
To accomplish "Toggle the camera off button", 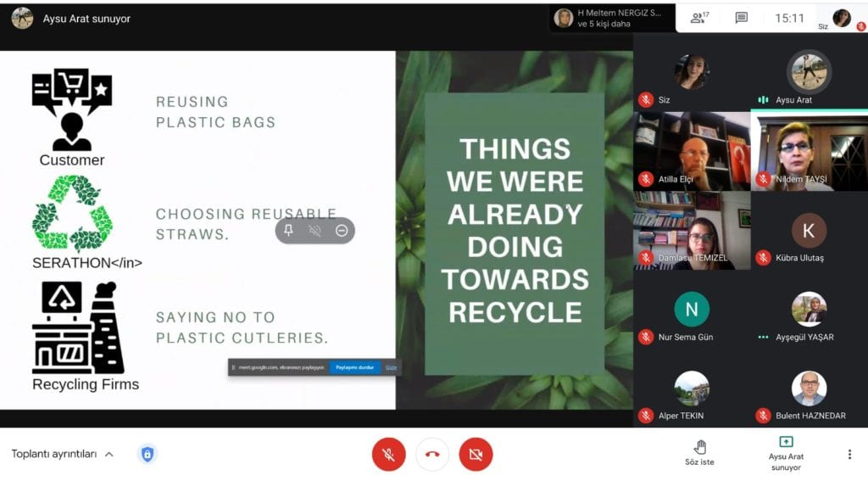I will [x=476, y=455].
